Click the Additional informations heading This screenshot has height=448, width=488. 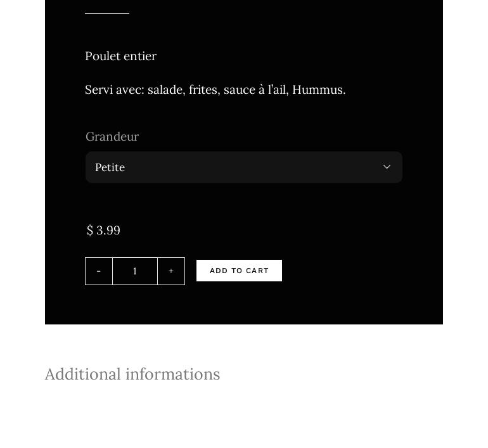(x=132, y=374)
